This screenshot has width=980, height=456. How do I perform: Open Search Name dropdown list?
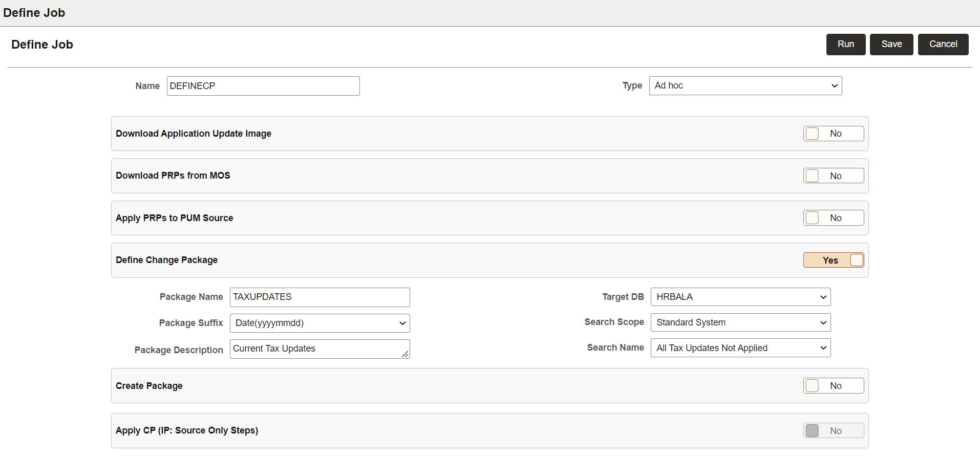tap(740, 348)
